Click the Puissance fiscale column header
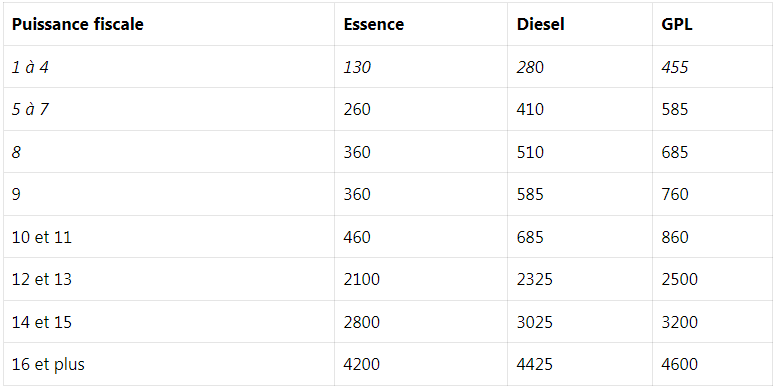Screen dimensions: 782x392 (77, 24)
